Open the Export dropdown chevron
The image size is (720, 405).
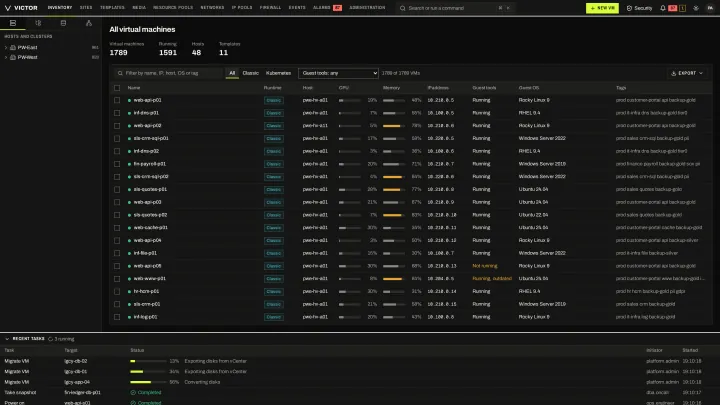coord(701,73)
